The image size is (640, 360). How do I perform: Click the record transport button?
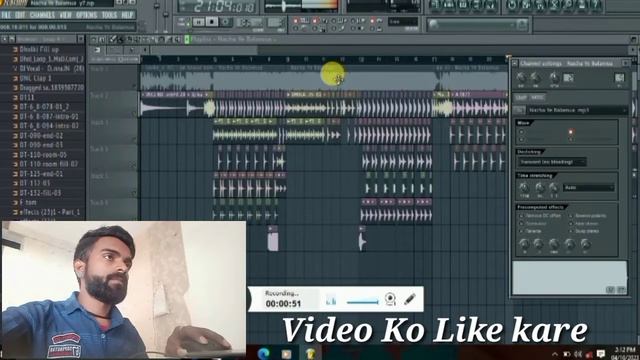coord(225,22)
